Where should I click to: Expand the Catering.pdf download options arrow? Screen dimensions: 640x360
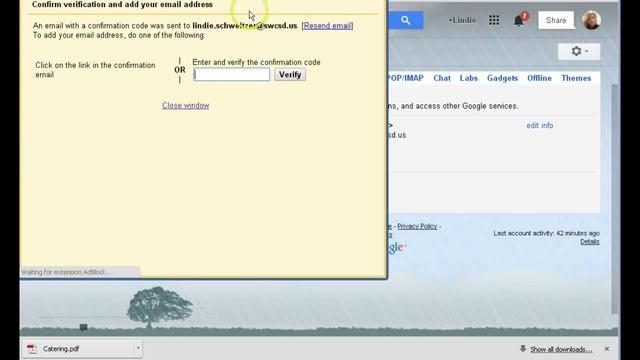coord(138,348)
